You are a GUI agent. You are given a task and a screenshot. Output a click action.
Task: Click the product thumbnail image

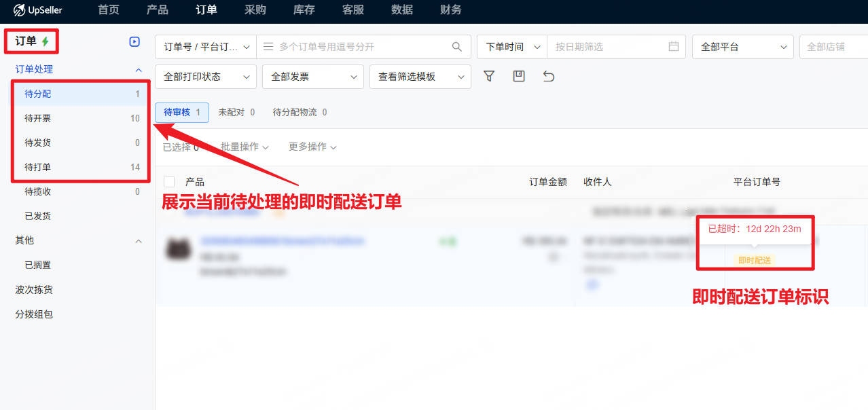tap(178, 249)
